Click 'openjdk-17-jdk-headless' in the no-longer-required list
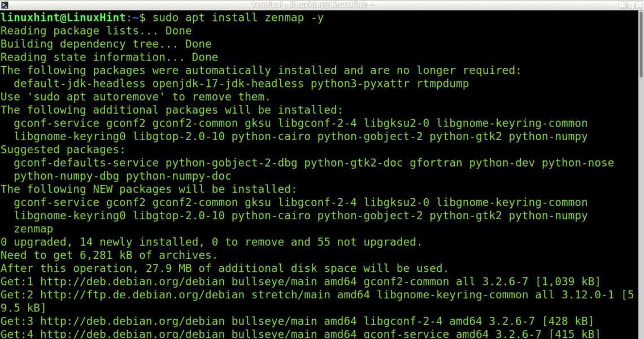 coord(228,84)
